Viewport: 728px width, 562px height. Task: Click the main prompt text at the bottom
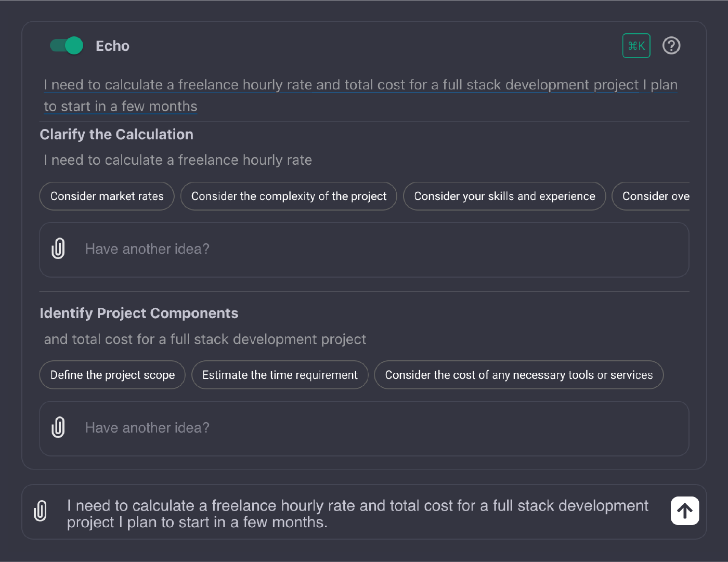click(x=357, y=514)
